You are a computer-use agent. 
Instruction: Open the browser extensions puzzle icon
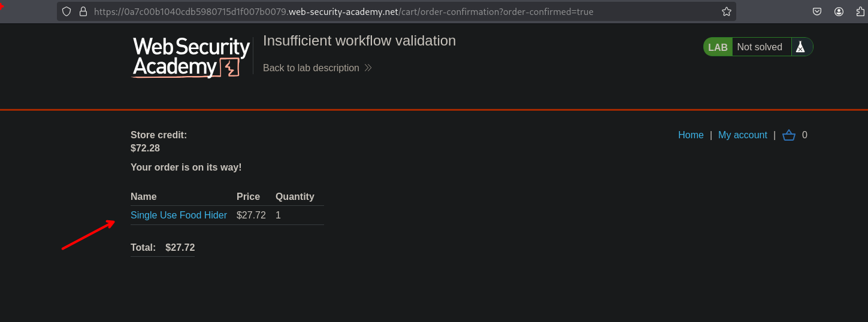(861, 11)
